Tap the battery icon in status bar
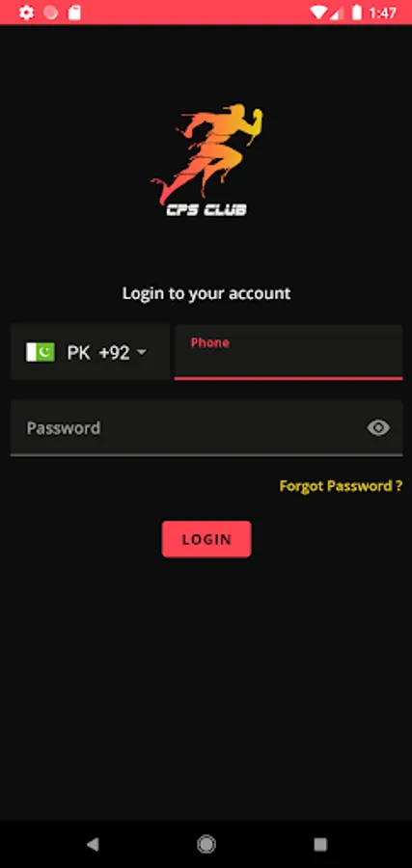 [357, 13]
